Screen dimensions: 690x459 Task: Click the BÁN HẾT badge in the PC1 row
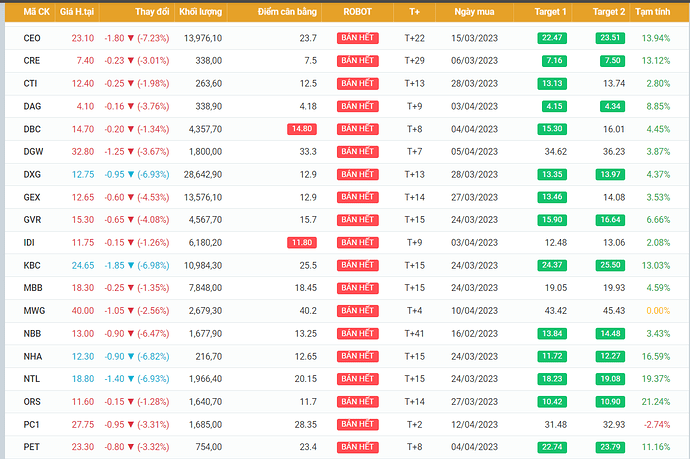[358, 424]
